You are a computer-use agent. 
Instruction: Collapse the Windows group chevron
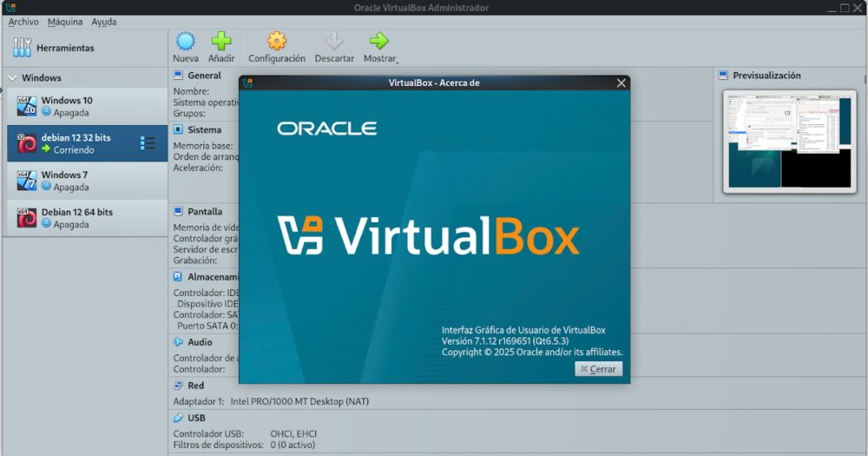[12, 78]
